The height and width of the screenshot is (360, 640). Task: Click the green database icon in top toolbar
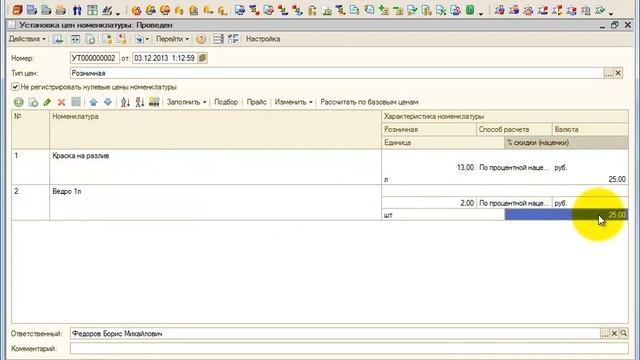pyautogui.click(x=470, y=10)
